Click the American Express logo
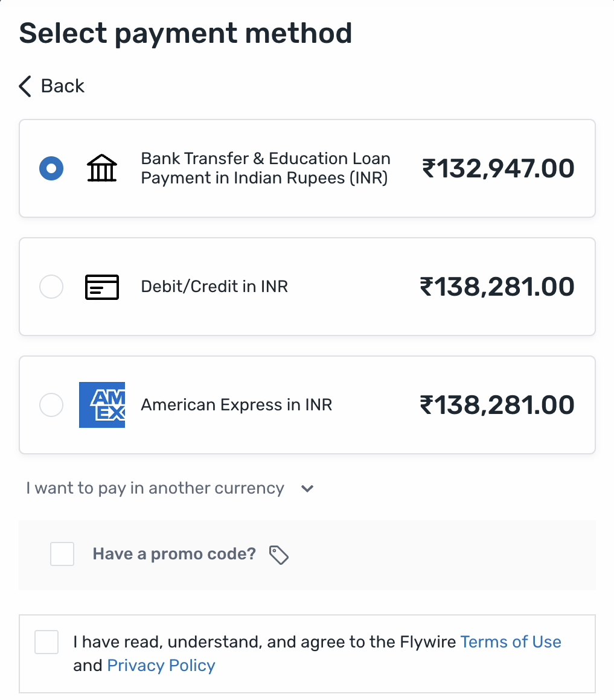Screen dimensions: 614x700 (x=101, y=405)
